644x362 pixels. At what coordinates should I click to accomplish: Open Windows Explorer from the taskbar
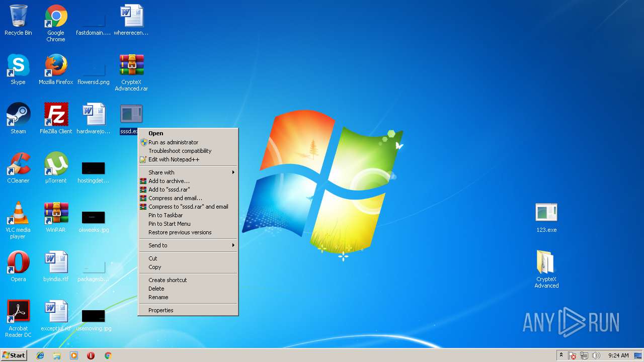pyautogui.click(x=57, y=355)
